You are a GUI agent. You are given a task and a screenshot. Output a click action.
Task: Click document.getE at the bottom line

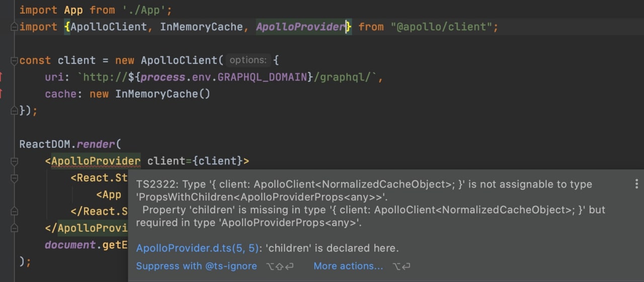[87, 245]
